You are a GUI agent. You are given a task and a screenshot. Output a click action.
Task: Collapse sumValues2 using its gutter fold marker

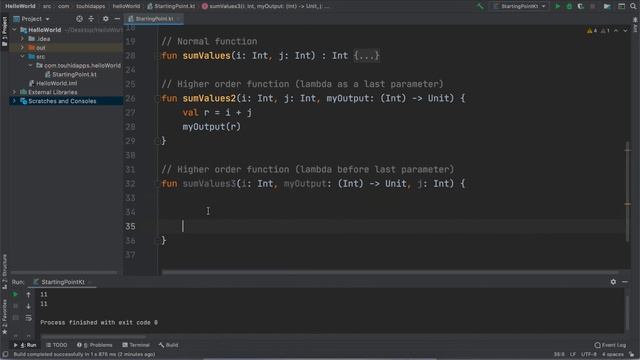pyautogui.click(x=158, y=98)
